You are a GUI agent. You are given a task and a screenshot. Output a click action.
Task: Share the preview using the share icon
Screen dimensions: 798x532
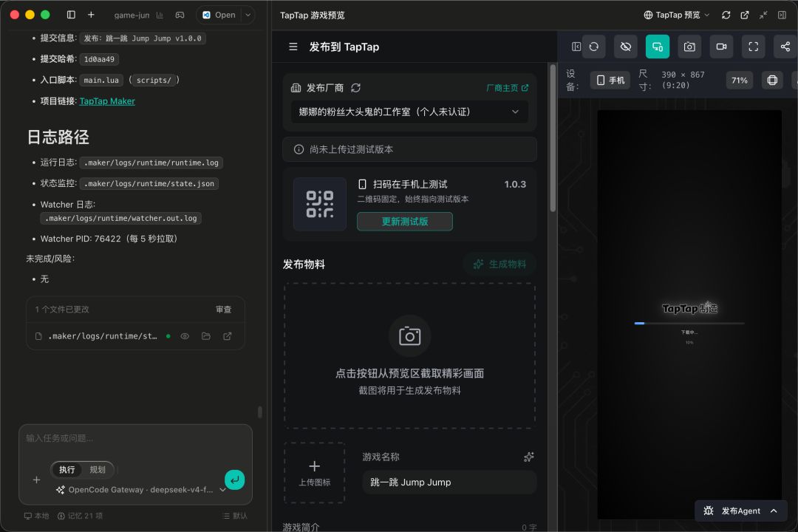(x=785, y=47)
